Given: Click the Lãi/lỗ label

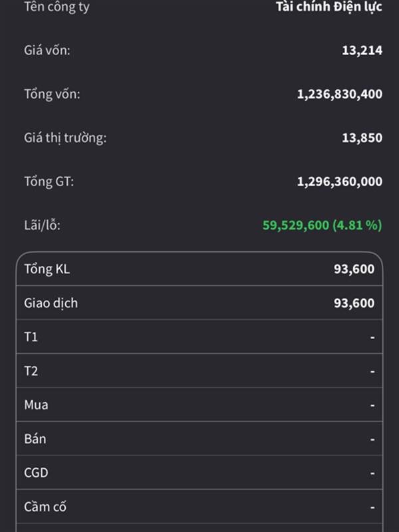Looking at the screenshot, I should pos(42,225).
